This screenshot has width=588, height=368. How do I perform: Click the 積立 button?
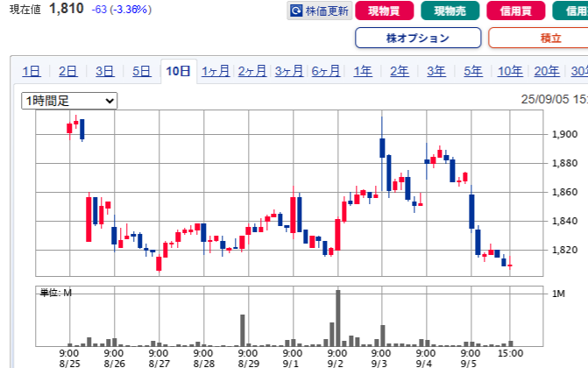click(x=550, y=38)
